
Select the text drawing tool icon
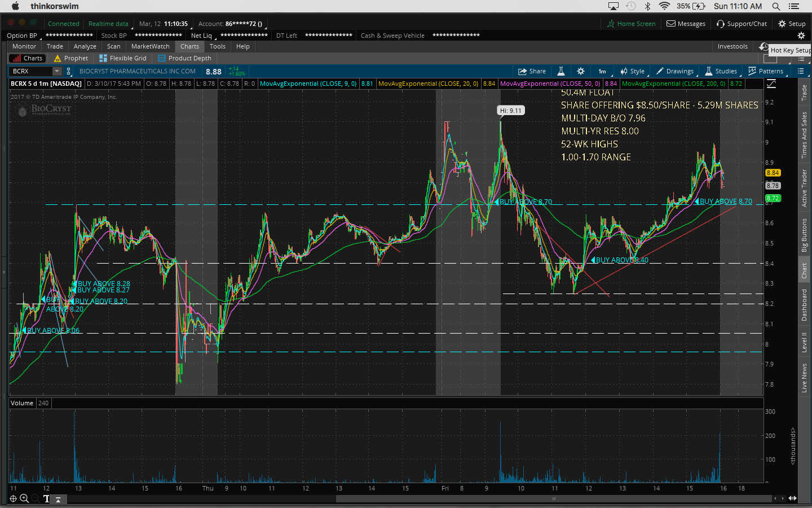[x=46, y=498]
